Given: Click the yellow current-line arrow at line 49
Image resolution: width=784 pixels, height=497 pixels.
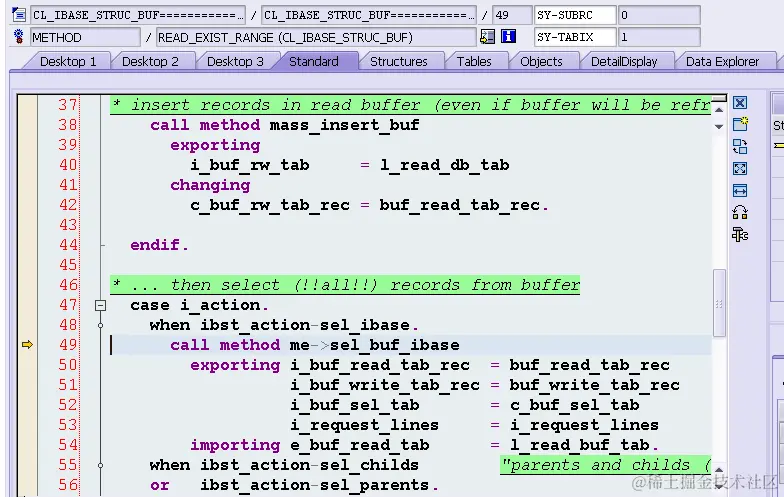Looking at the screenshot, I should 28,344.
